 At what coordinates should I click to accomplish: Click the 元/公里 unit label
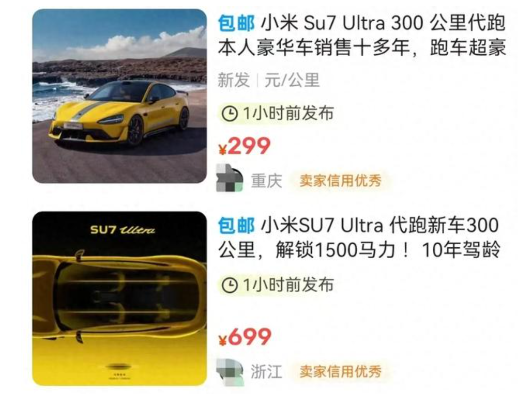(292, 80)
